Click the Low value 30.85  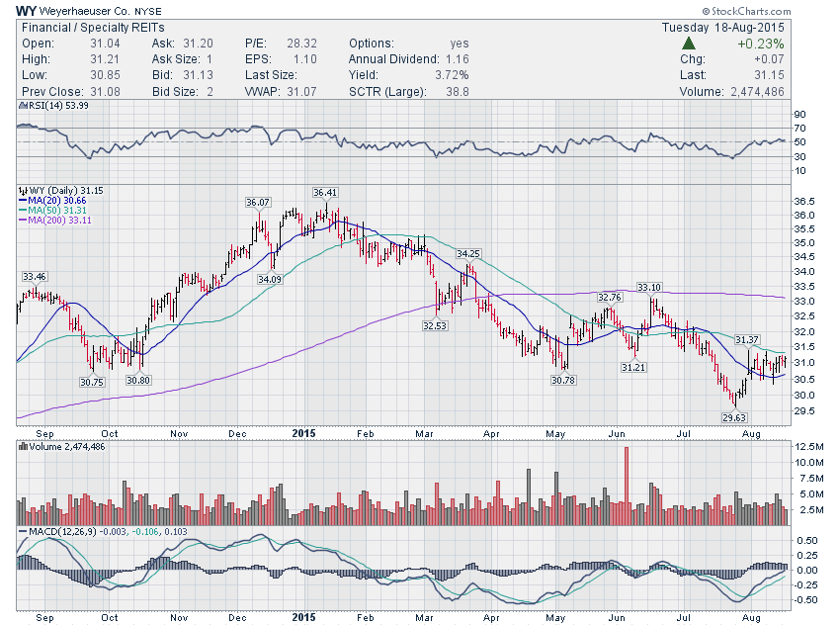point(105,75)
